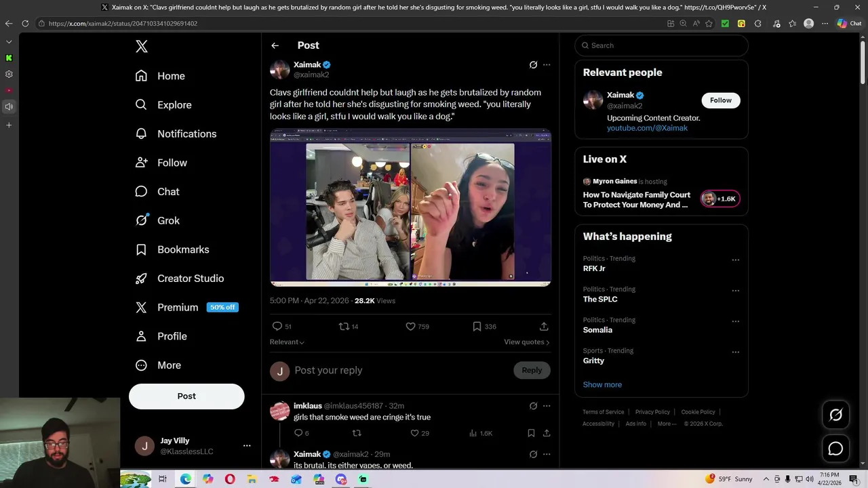Viewport: 868px width, 488px height.
Task: Open the X logo home link
Action: [x=141, y=46]
